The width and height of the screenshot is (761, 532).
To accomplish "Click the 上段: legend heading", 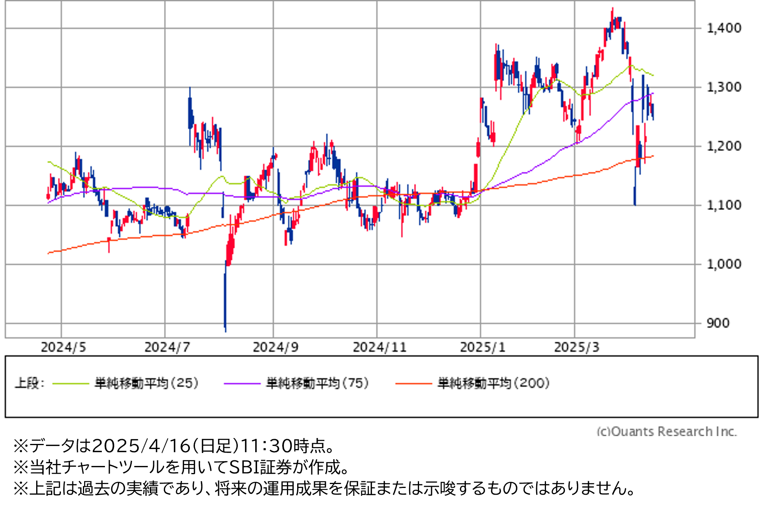I will coord(30,383).
